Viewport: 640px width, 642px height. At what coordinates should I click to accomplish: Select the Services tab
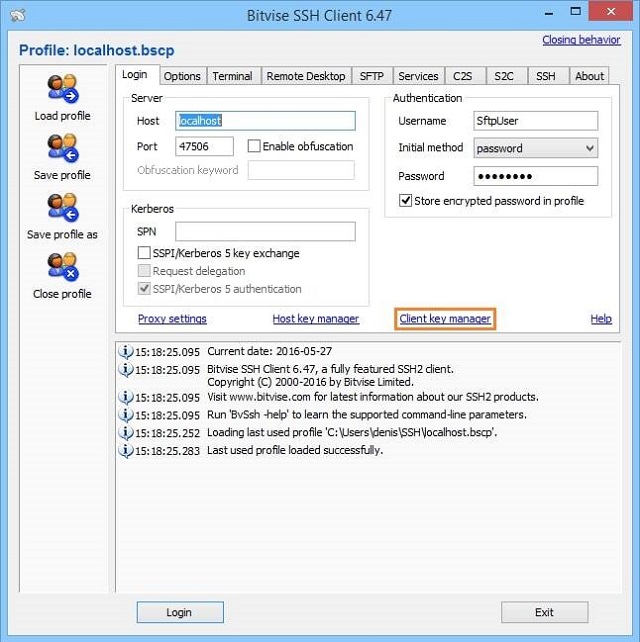[418, 76]
